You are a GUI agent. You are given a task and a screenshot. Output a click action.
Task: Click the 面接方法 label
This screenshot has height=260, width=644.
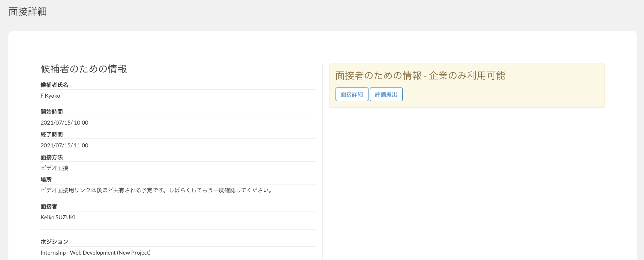point(52,158)
